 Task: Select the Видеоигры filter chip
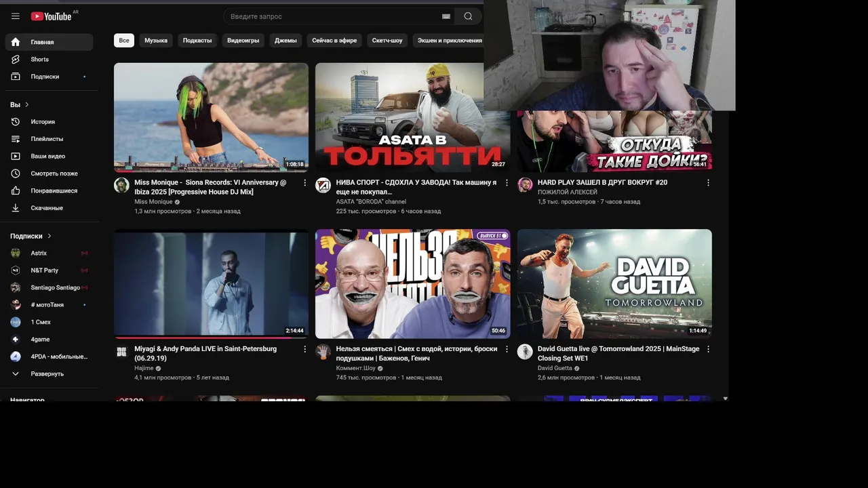[x=243, y=41]
